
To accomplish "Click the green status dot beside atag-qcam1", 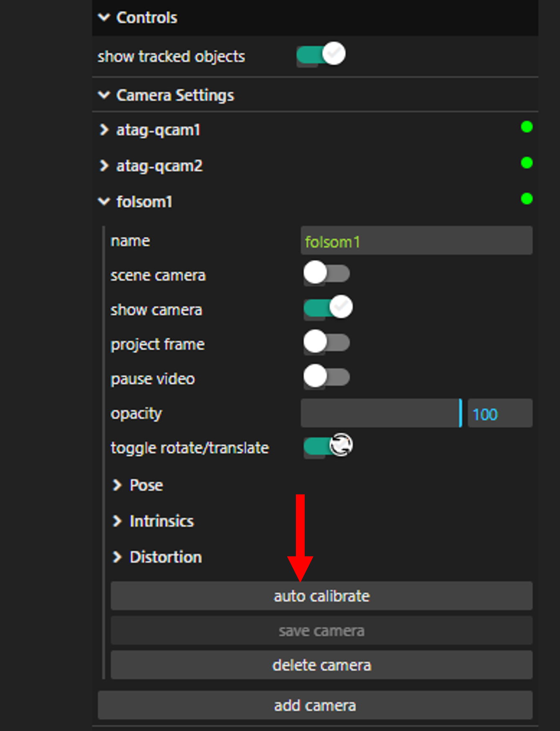I will (527, 127).
